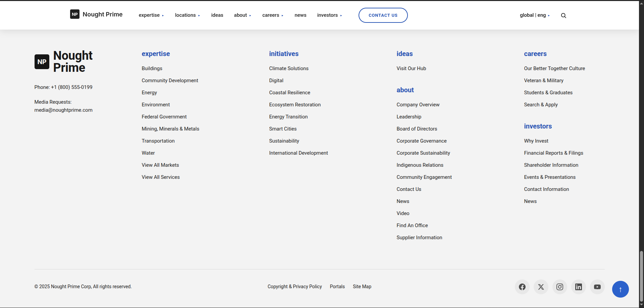Image resolution: width=644 pixels, height=308 pixels.
Task: Open the LinkedIn social icon
Action: tap(578, 287)
